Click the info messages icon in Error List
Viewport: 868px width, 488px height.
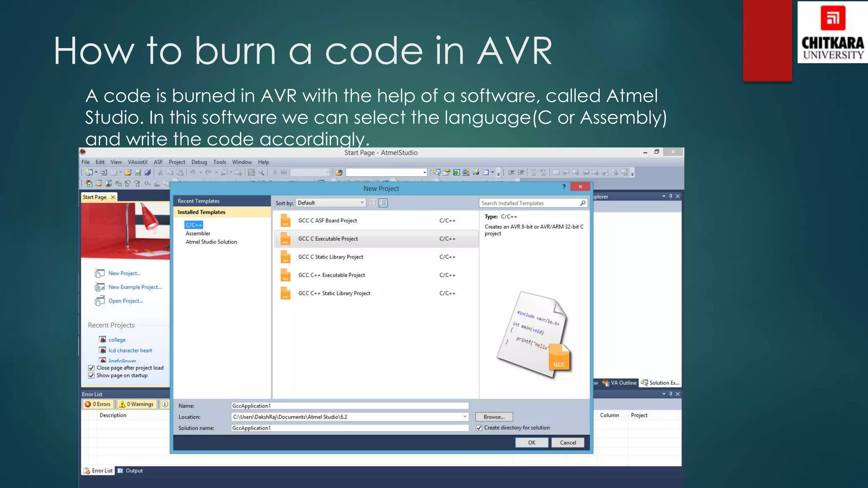point(165,404)
